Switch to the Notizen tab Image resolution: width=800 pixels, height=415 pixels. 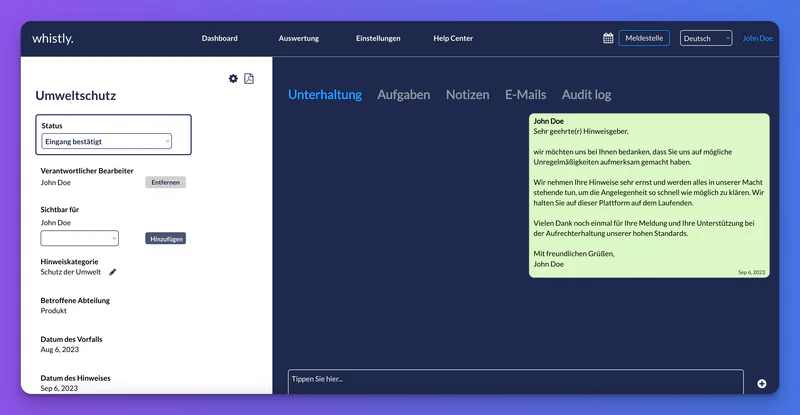tap(467, 94)
